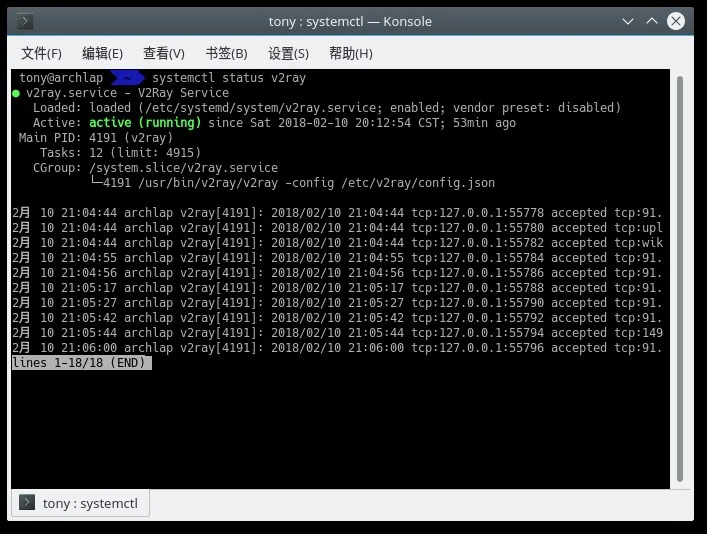707x534 pixels.
Task: Open the 书签(B) menu
Action: 226,54
